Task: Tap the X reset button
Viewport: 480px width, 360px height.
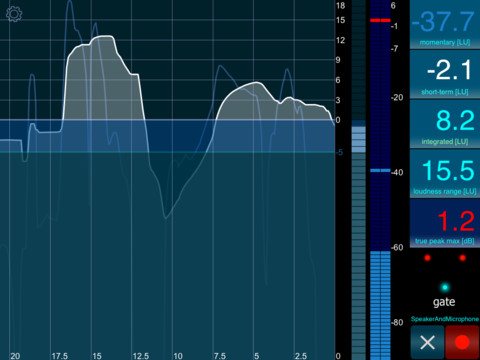Action: [x=428, y=342]
